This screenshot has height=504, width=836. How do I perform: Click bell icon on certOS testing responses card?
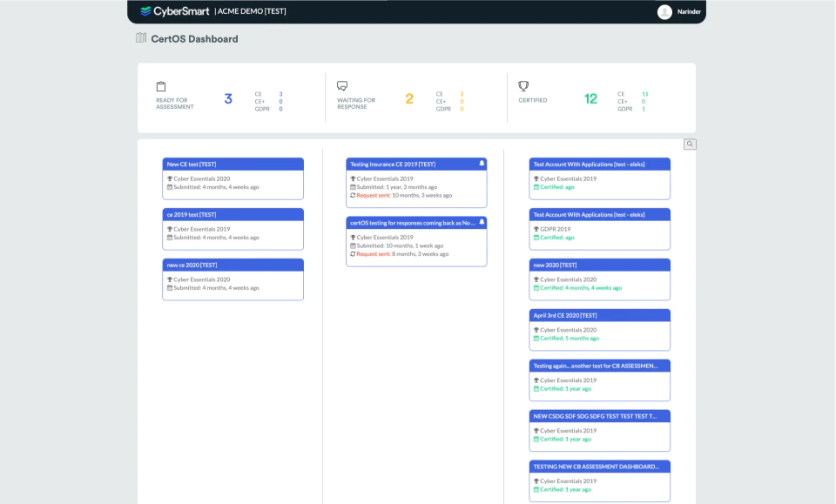(482, 222)
